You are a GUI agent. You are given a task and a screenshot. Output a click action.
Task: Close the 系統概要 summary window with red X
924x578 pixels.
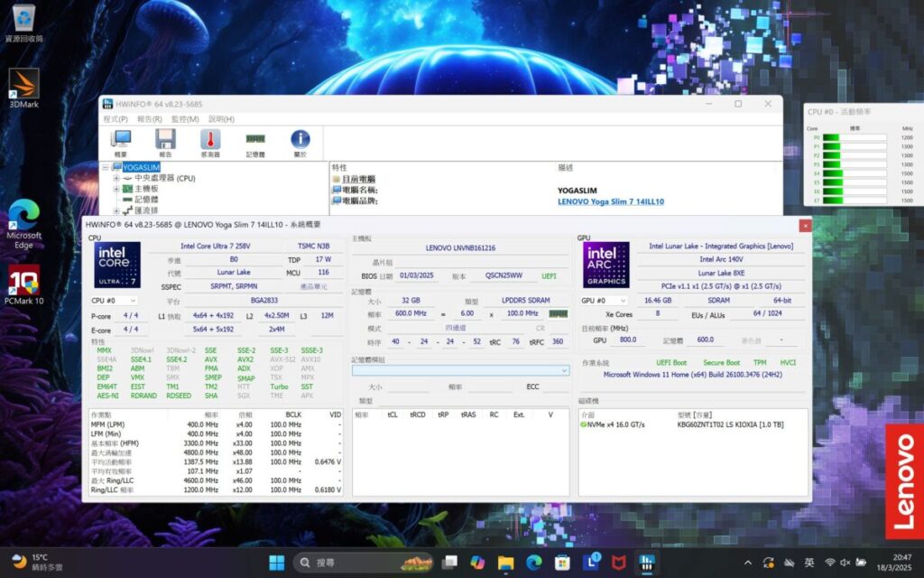tap(805, 225)
